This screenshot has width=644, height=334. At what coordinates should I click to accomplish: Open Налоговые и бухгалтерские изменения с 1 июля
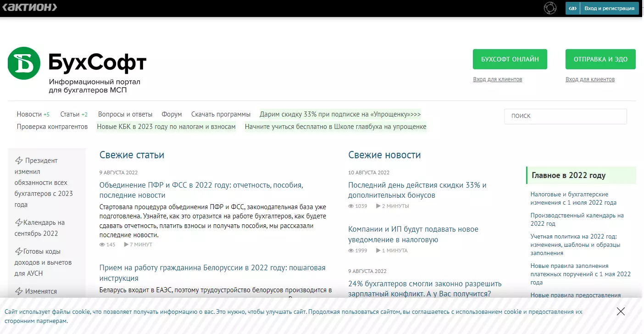click(573, 198)
